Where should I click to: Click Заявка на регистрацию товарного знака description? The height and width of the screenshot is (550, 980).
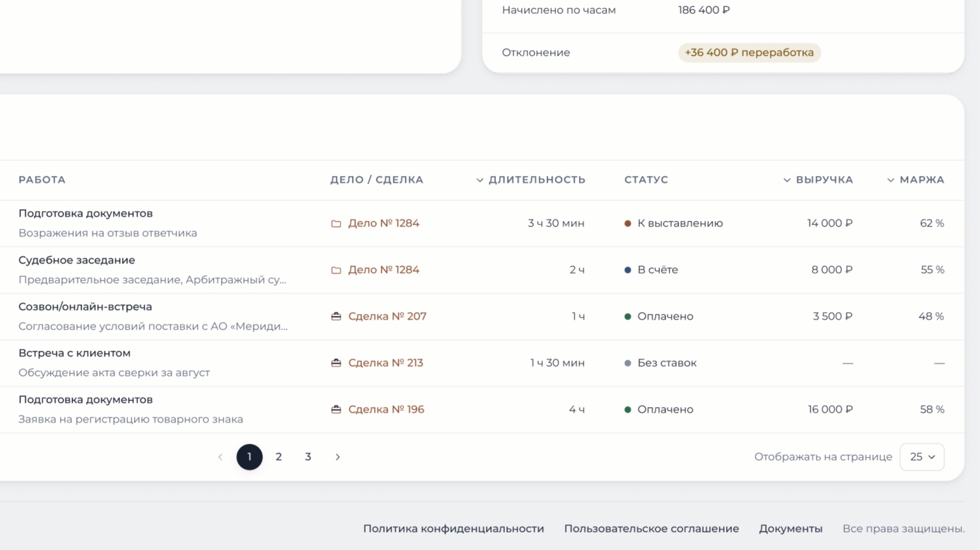tap(131, 419)
